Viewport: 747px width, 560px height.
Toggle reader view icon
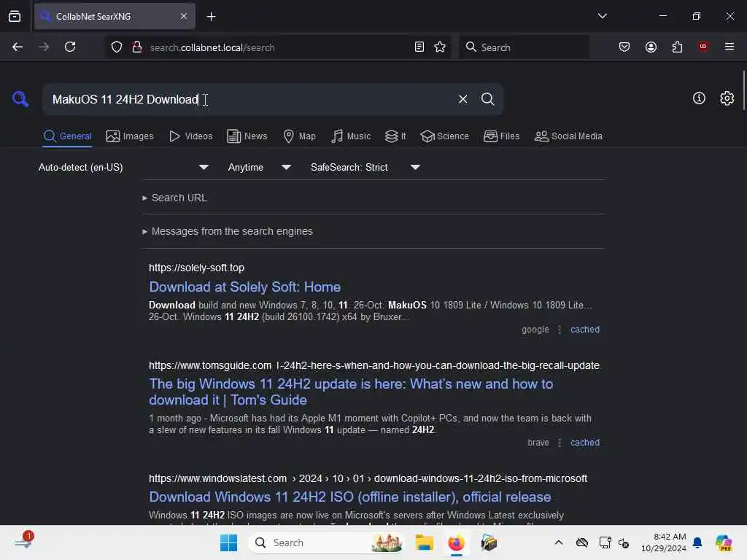point(419,47)
